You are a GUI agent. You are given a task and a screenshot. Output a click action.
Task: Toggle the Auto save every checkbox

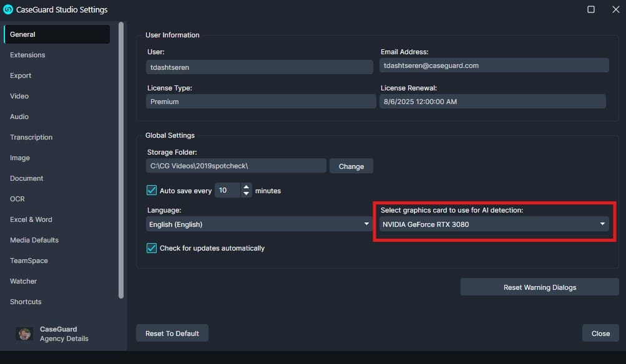click(x=151, y=190)
